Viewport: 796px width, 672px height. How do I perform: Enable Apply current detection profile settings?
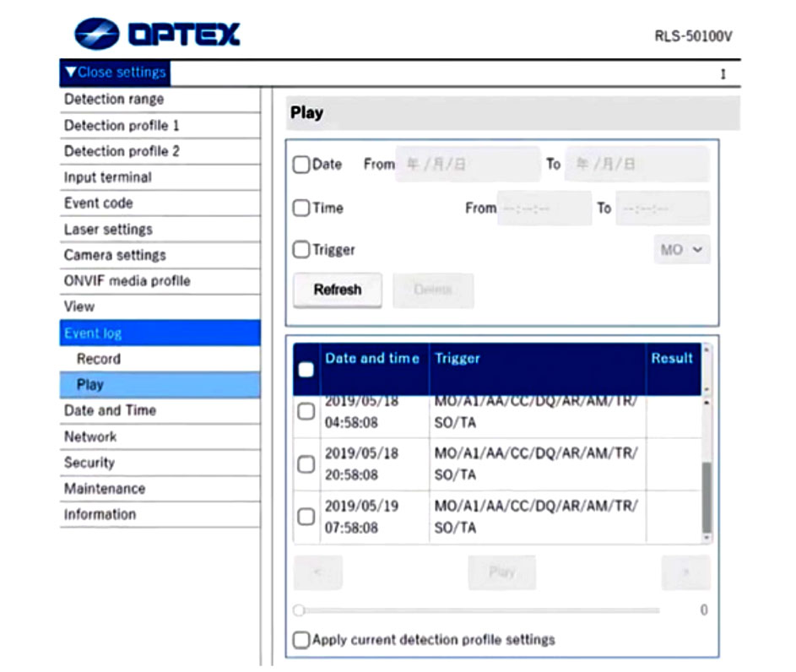(x=301, y=640)
